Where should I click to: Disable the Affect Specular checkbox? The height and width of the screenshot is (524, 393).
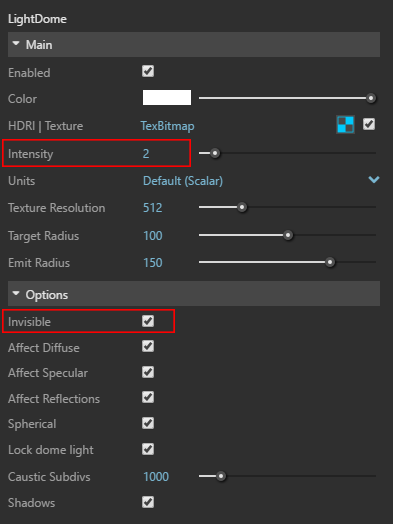tap(148, 372)
